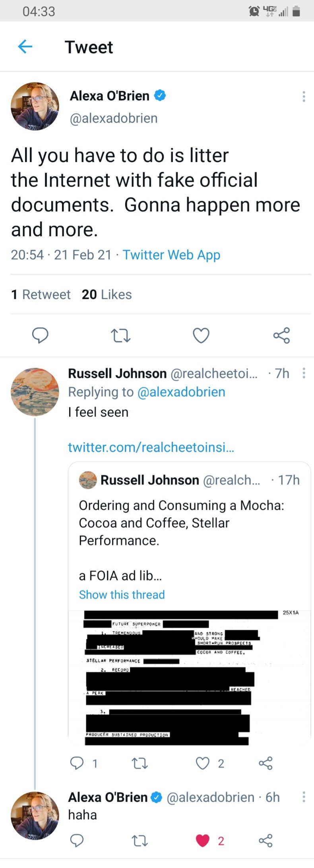Reply to Alexa O'Brien's main tweet
Image resolution: width=314 pixels, height=868 pixels.
40,336
